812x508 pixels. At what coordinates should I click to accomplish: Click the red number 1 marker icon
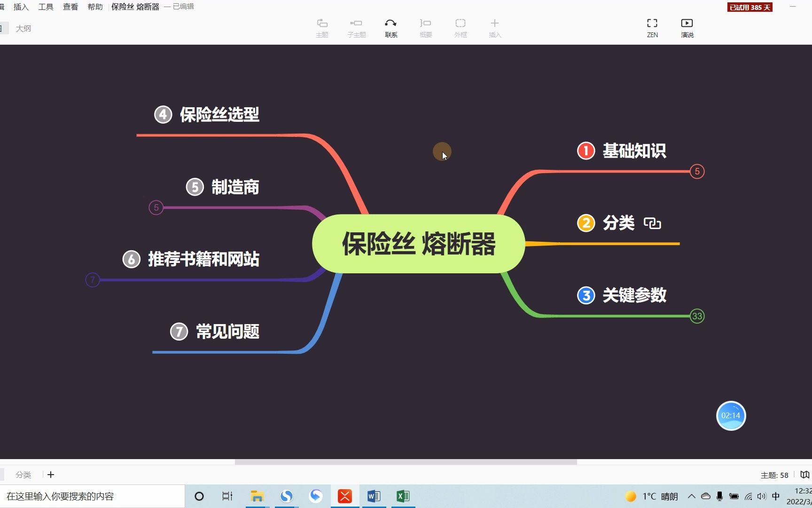click(x=586, y=151)
